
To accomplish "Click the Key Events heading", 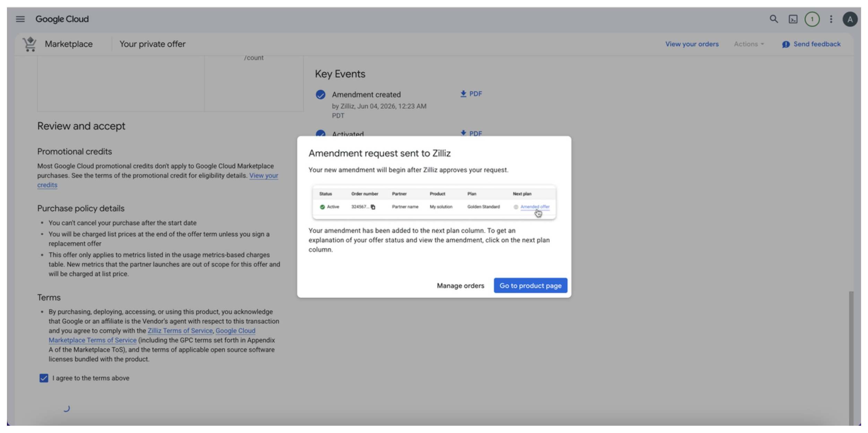I will 340,74.
